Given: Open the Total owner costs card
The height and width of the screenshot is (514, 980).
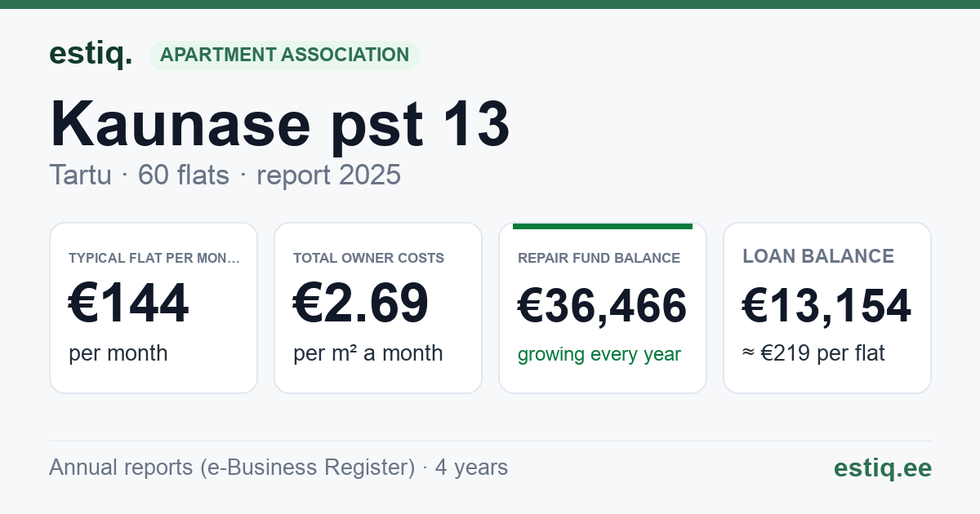Looking at the screenshot, I should (378, 308).
